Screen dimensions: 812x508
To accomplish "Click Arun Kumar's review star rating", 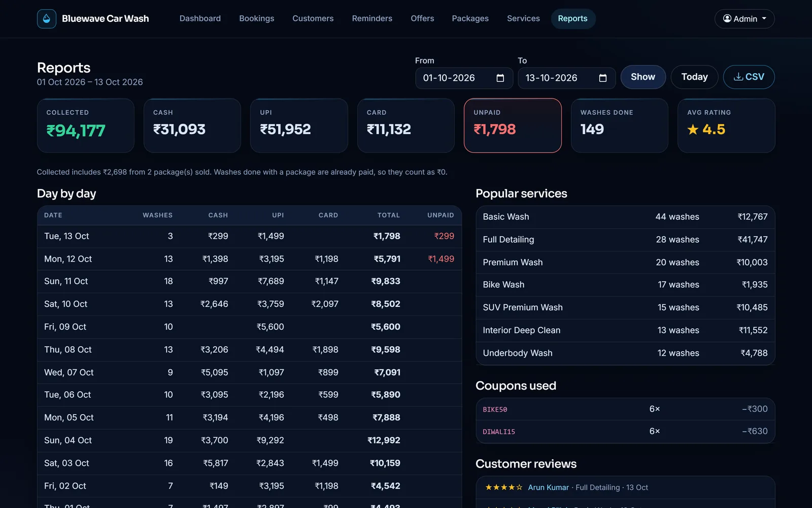I will pos(503,487).
